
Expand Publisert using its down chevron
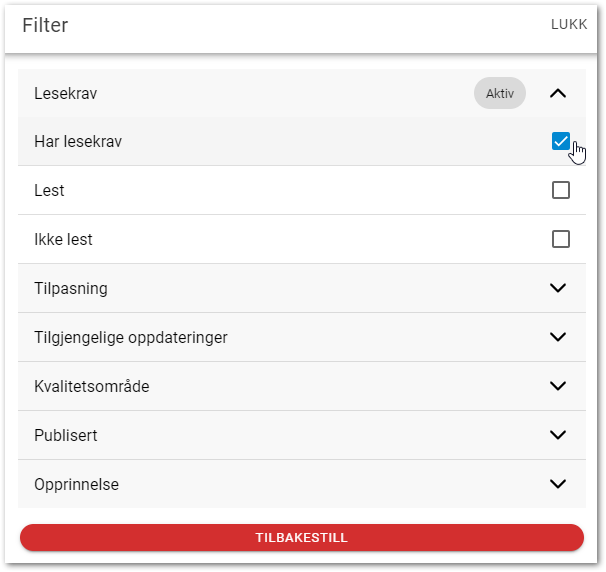[559, 435]
